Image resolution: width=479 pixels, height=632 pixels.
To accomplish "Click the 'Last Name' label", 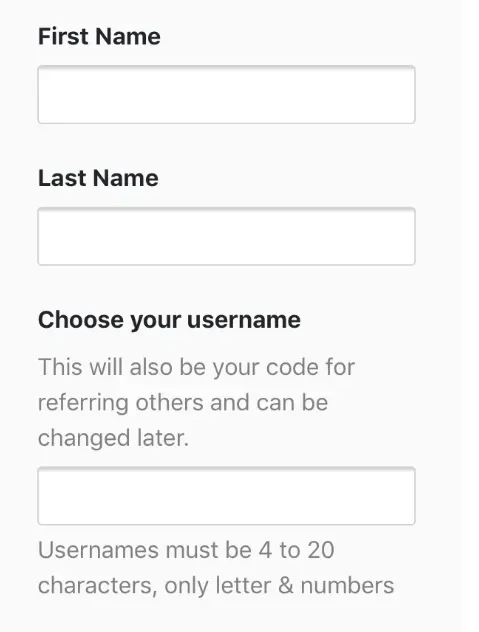I will (x=98, y=178).
